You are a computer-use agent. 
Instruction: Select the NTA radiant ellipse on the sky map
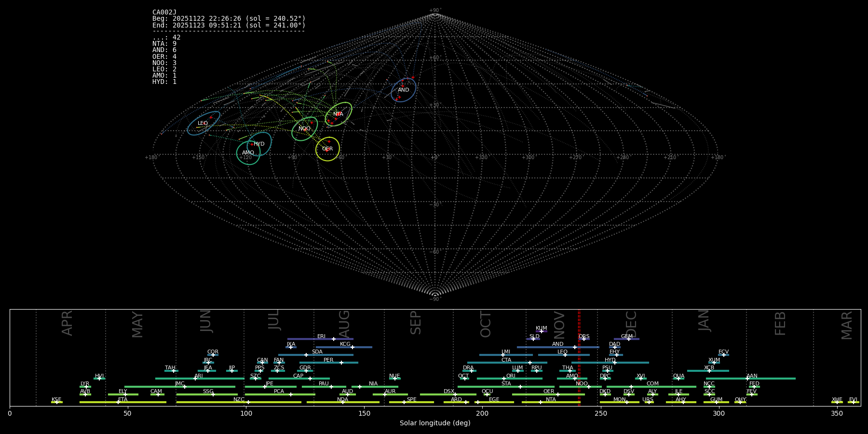[x=338, y=114]
